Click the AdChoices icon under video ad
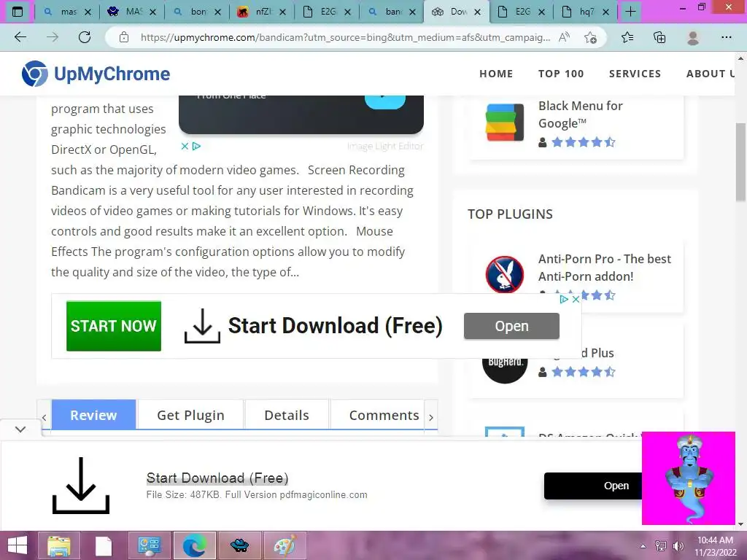 [196, 146]
